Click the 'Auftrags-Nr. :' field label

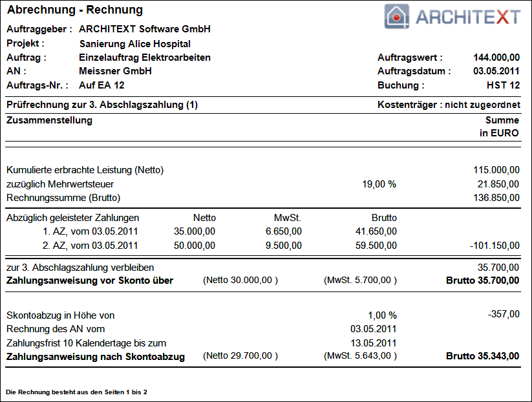pos(37,85)
